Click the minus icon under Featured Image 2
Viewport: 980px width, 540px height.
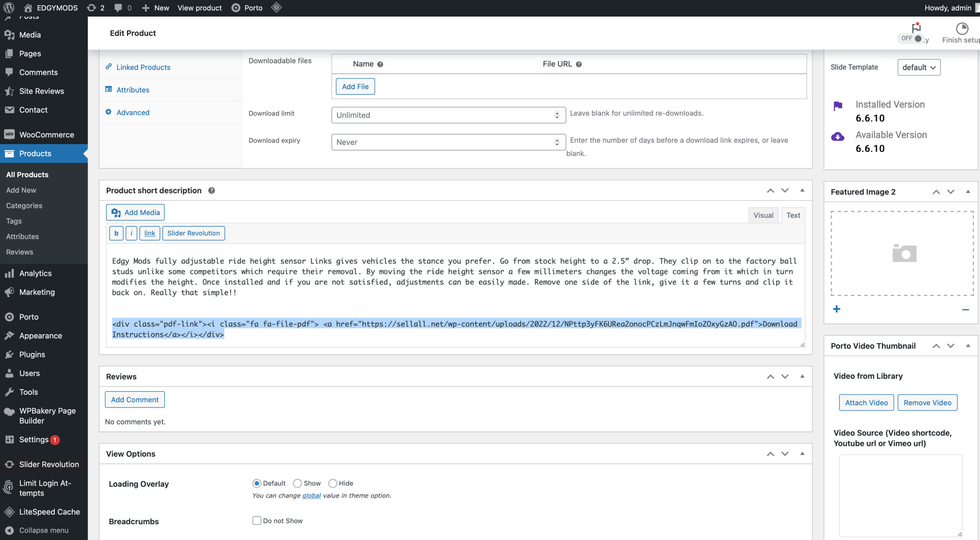pos(965,309)
